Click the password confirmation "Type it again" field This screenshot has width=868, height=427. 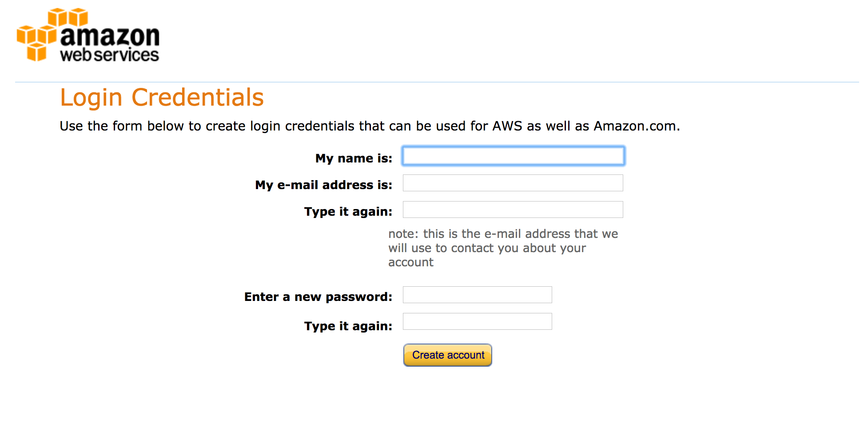click(478, 321)
